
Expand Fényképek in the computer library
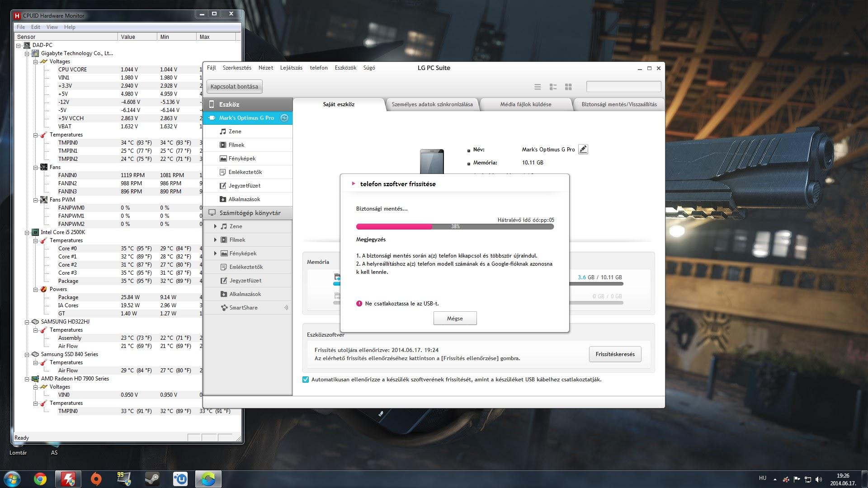(x=215, y=253)
